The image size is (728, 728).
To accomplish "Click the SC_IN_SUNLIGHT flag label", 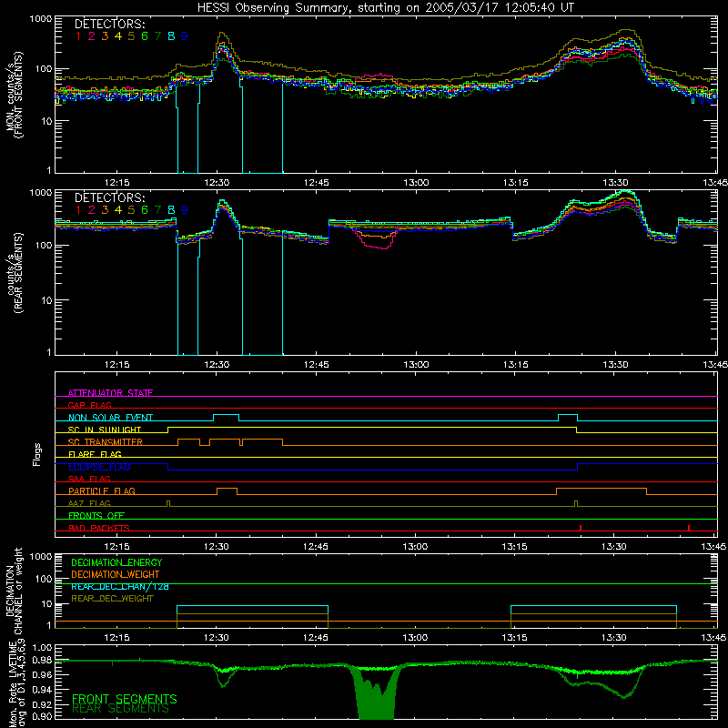I will 105,430.
